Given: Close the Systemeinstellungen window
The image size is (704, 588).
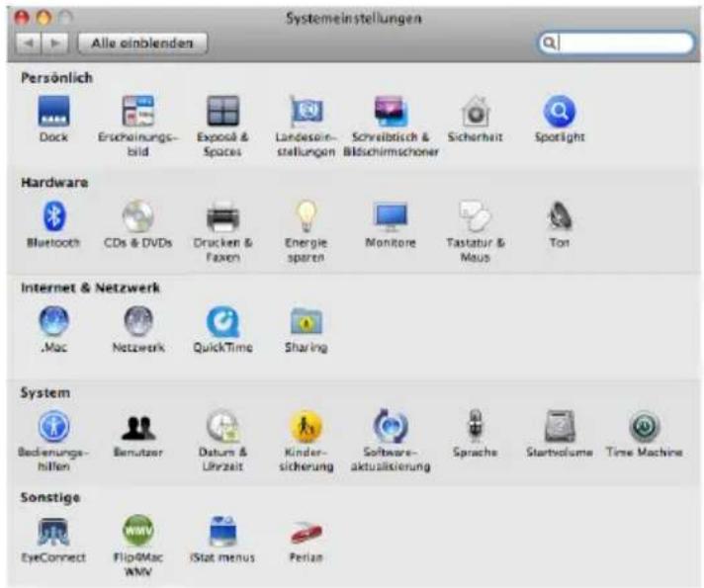Looking at the screenshot, I should (x=22, y=18).
